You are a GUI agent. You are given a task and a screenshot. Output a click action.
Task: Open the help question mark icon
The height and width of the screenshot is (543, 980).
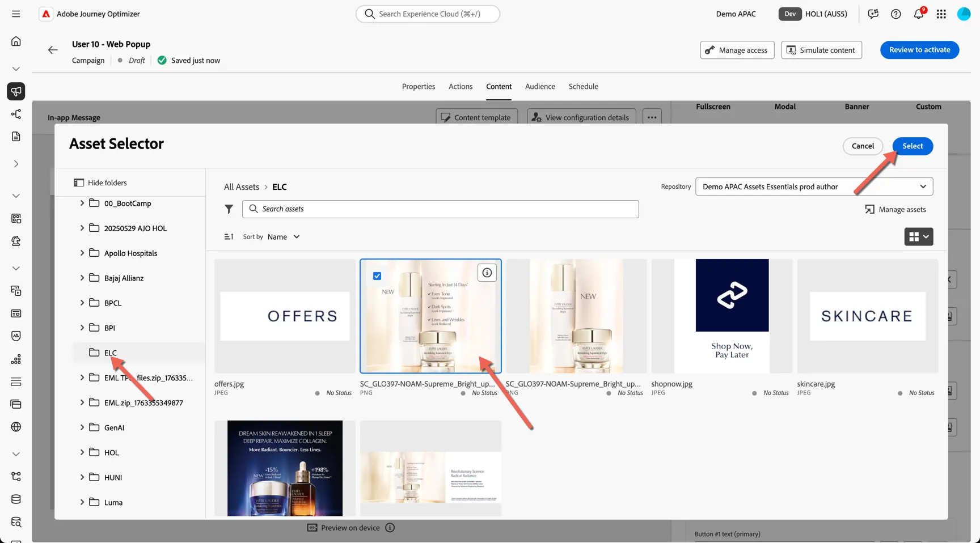pos(896,14)
